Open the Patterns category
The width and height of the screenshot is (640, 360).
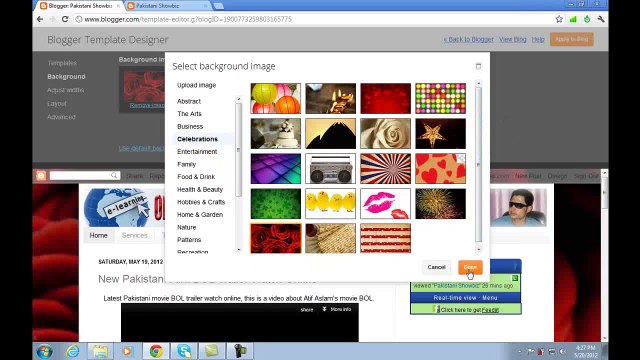[189, 240]
